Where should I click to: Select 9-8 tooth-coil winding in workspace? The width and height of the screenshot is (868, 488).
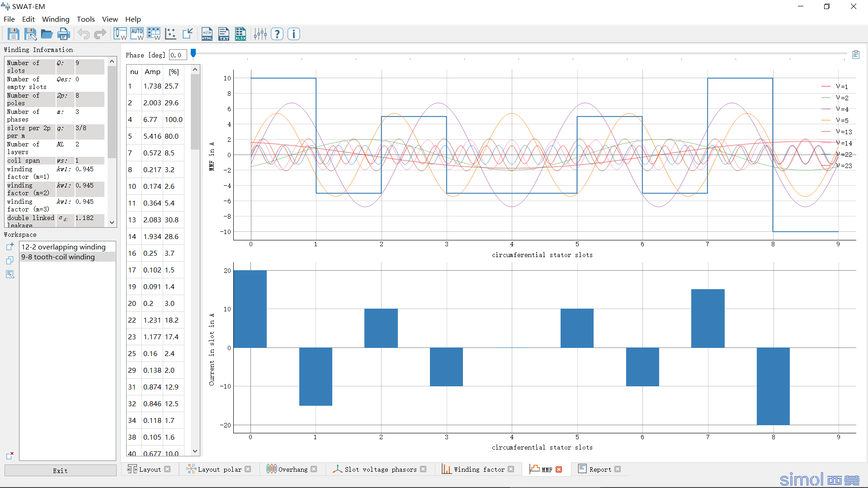coord(67,257)
